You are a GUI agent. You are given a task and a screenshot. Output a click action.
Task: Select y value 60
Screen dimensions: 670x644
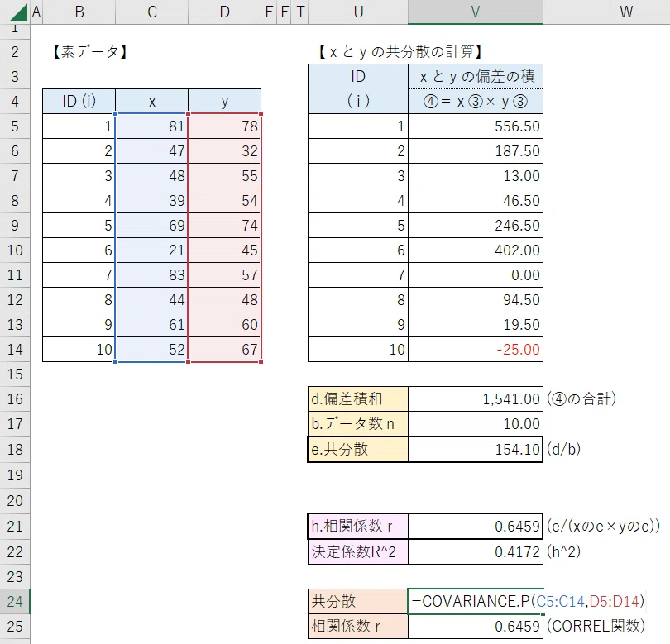[225, 324]
